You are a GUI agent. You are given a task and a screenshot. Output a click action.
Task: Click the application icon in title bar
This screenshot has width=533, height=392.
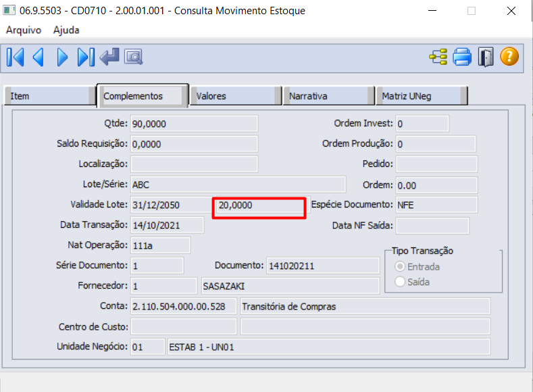(x=9, y=10)
